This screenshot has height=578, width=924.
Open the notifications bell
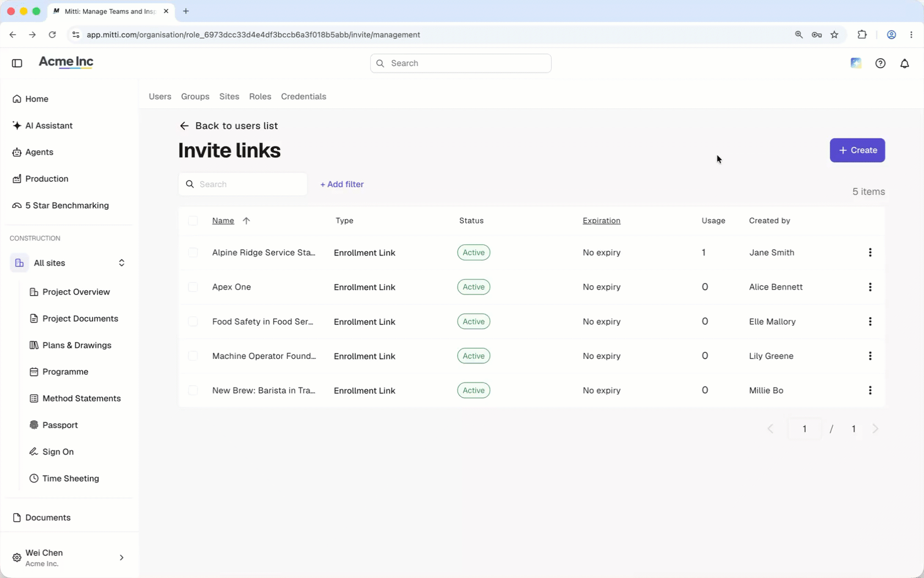click(x=905, y=63)
